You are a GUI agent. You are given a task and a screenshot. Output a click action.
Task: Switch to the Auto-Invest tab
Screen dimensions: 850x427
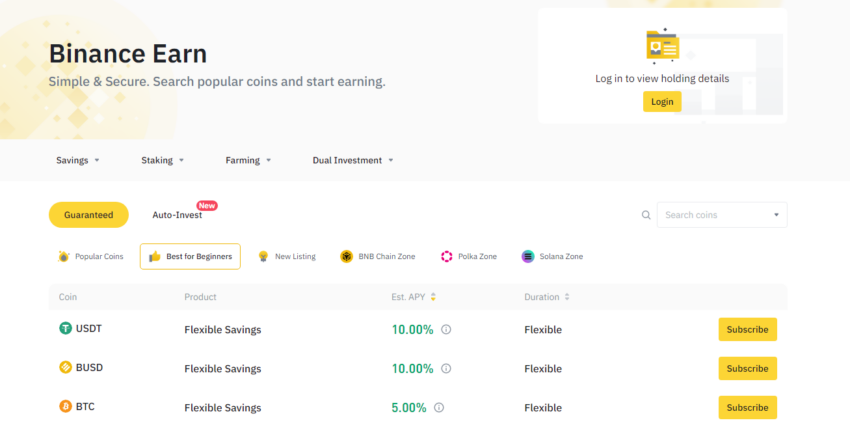177,215
